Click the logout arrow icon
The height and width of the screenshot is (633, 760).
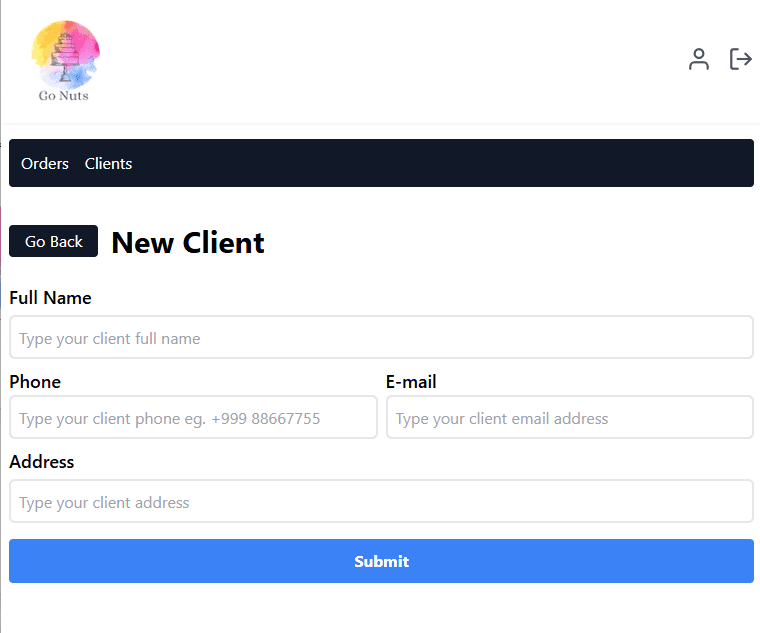tap(740, 59)
